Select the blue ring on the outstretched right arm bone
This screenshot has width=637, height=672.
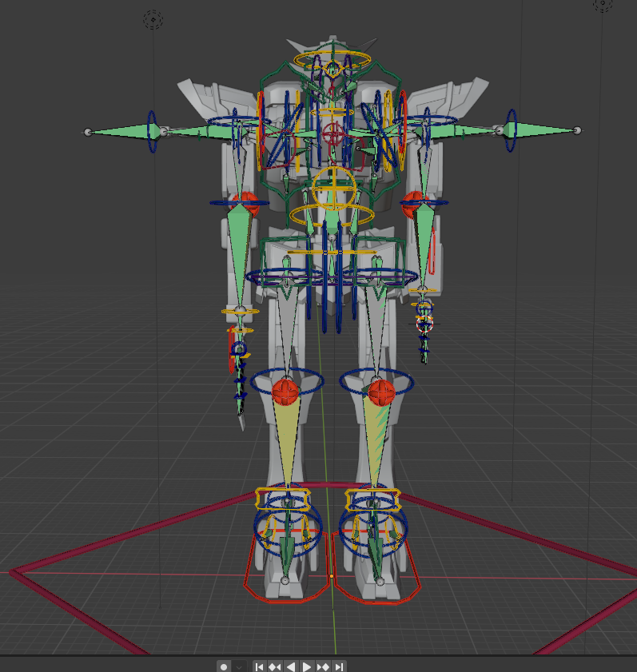click(x=511, y=130)
